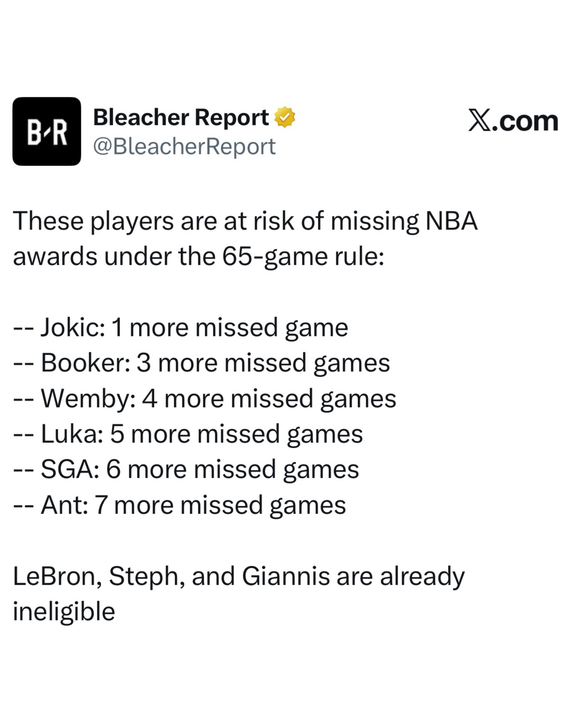
Task: Select the Wemby 4 more missed games line
Action: click(205, 398)
